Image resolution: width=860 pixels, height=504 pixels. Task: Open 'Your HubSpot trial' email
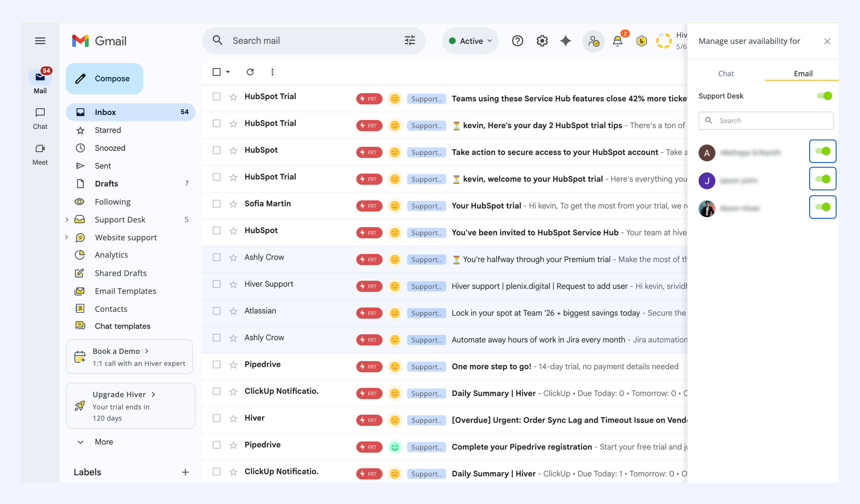point(486,206)
